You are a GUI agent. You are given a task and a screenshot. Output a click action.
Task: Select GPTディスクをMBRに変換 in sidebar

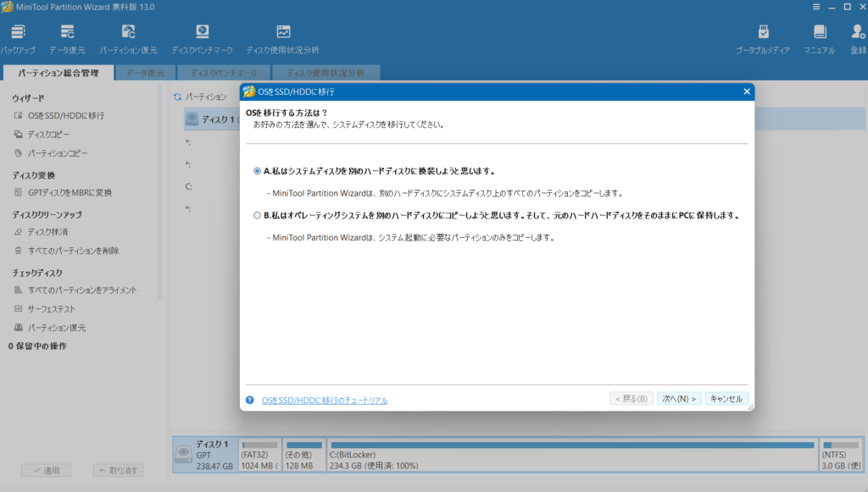coord(70,192)
